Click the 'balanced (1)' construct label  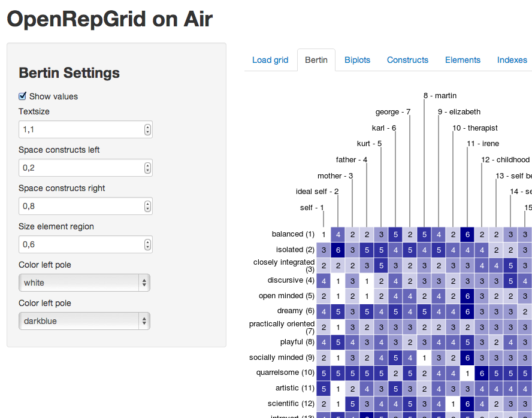click(x=293, y=234)
